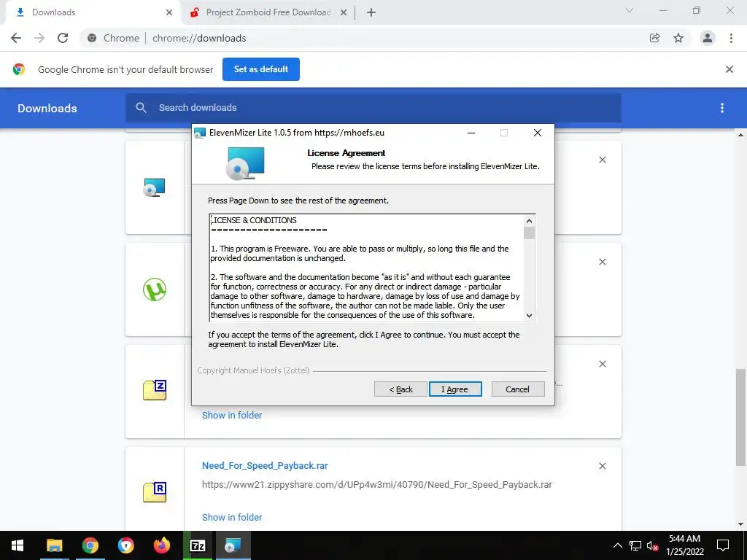
Task: Go back with the installer's Back button
Action: (400, 389)
